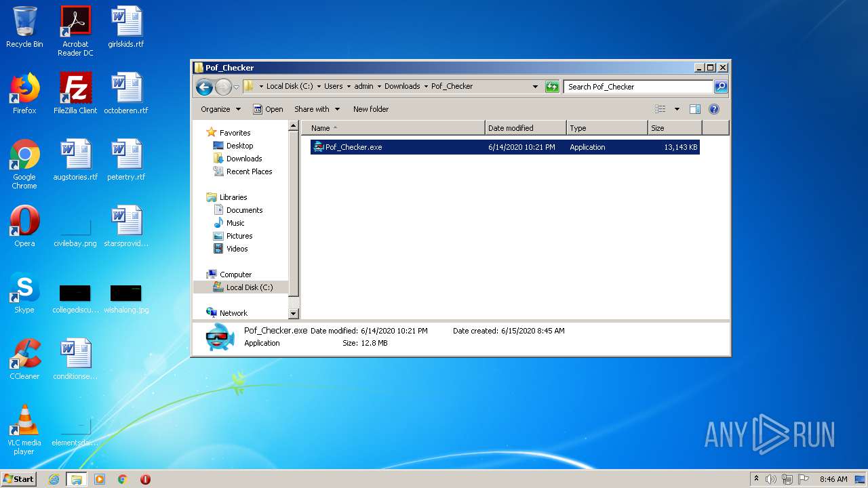This screenshot has width=868, height=488.
Task: Open augstories.rtf document icon
Action: [x=75, y=160]
